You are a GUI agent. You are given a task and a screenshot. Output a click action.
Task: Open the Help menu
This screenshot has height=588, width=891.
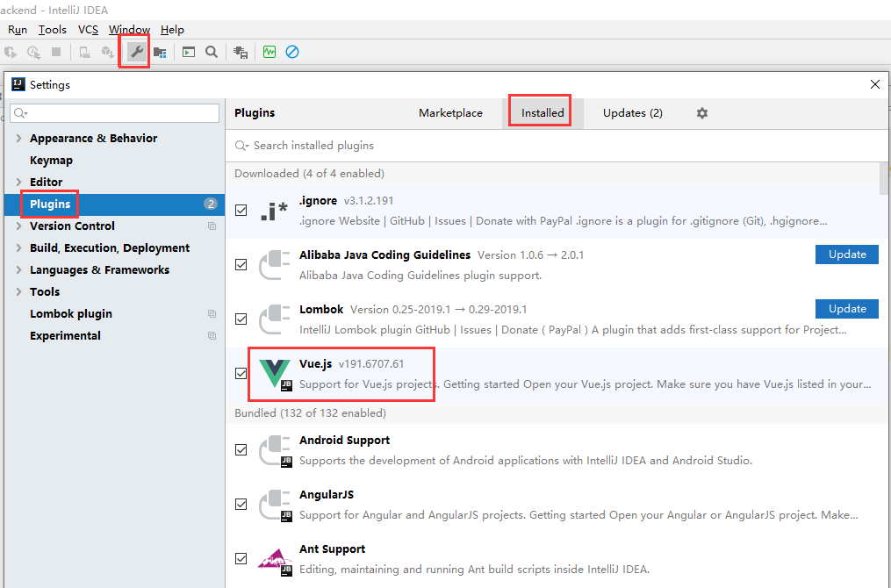point(172,30)
